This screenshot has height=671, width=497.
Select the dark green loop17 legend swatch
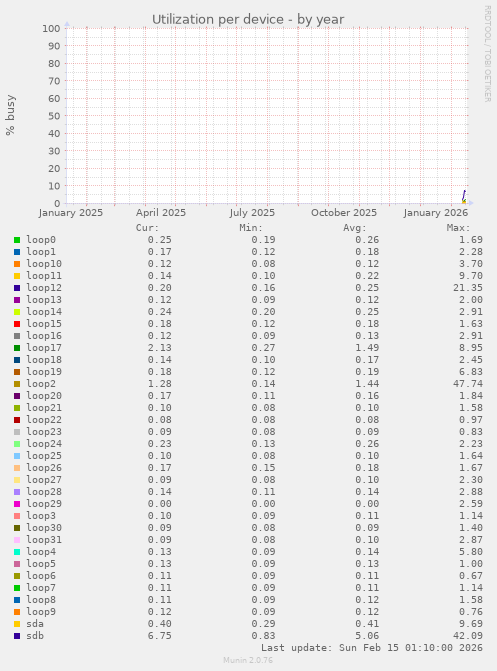point(17,348)
